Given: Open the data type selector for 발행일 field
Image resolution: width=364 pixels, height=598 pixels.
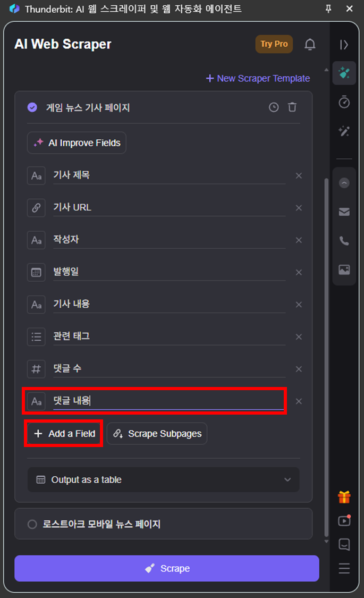Looking at the screenshot, I should (x=36, y=272).
